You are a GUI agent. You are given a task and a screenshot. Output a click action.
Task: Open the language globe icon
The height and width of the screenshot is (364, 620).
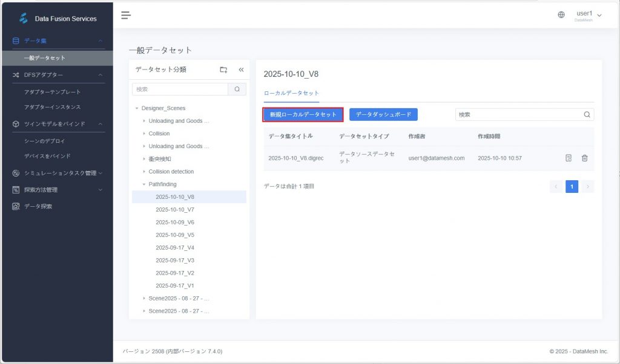click(561, 15)
